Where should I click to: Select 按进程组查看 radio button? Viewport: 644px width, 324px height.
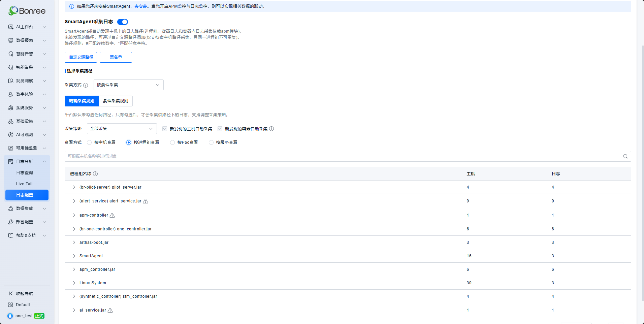pyautogui.click(x=129, y=142)
